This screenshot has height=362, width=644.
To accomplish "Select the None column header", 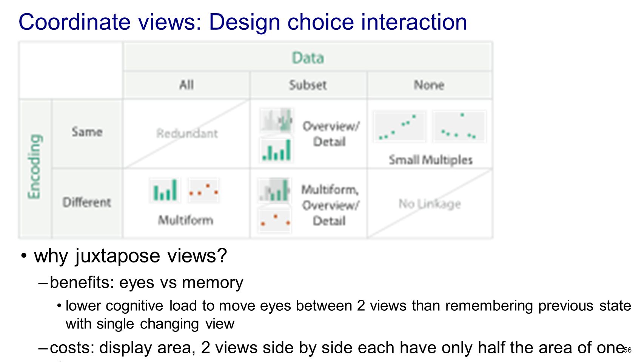I will 429,85.
